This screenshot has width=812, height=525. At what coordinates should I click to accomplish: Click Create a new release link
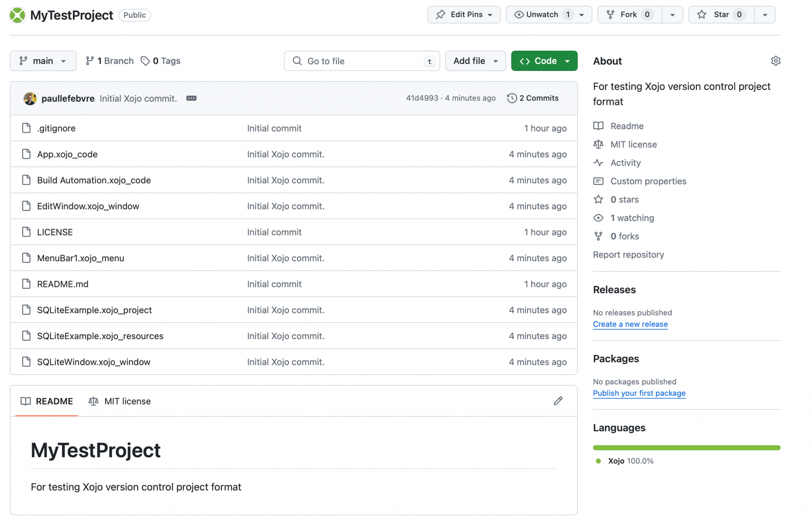pos(630,324)
